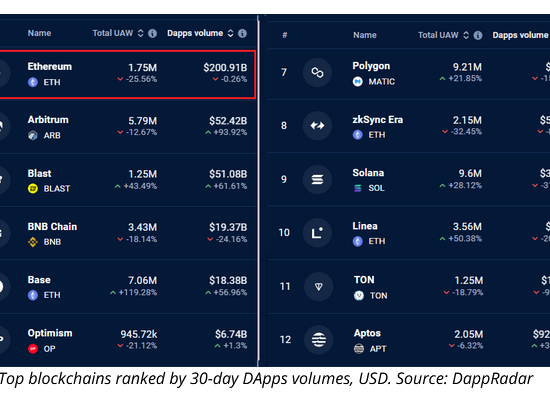The image size is (550, 401).
Task: Open the Linea chain name
Action: pos(365,226)
